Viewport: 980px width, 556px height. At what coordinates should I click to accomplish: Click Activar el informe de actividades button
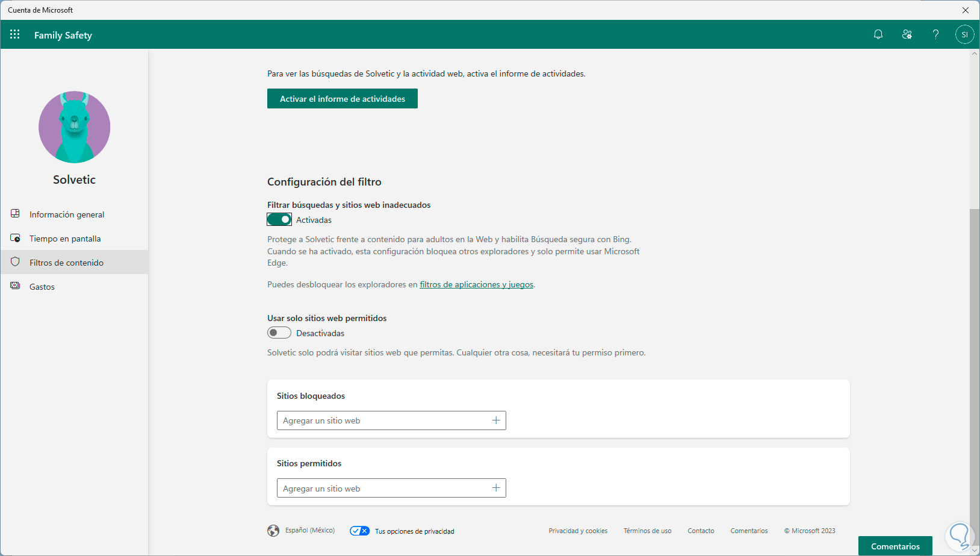(x=343, y=99)
